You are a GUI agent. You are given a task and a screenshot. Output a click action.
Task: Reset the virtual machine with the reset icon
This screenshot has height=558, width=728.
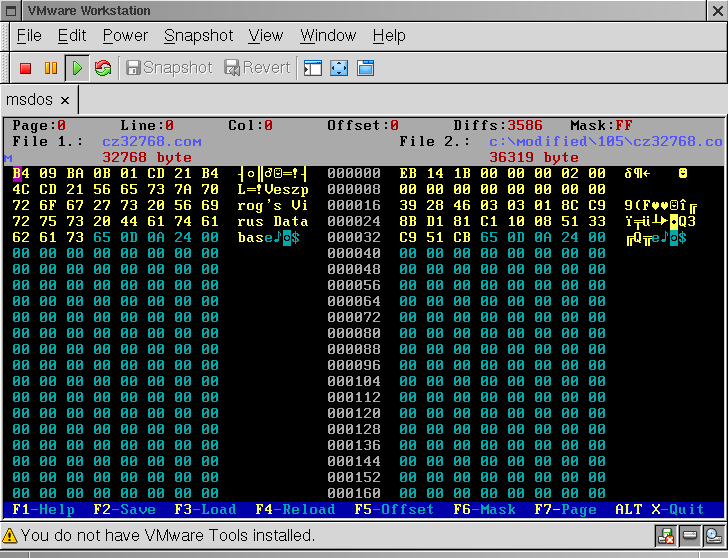(103, 68)
